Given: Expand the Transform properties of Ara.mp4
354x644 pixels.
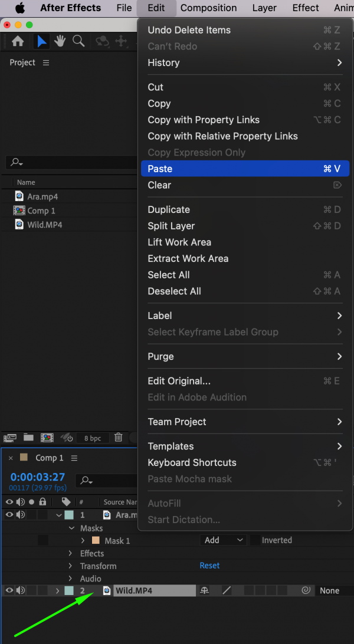Looking at the screenshot, I should (x=70, y=566).
